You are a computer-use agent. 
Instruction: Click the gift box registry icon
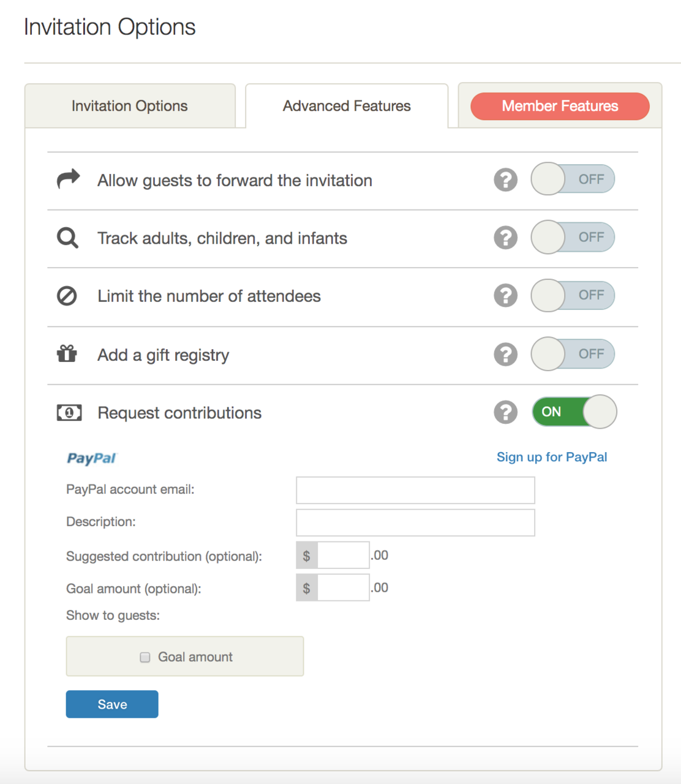(67, 353)
